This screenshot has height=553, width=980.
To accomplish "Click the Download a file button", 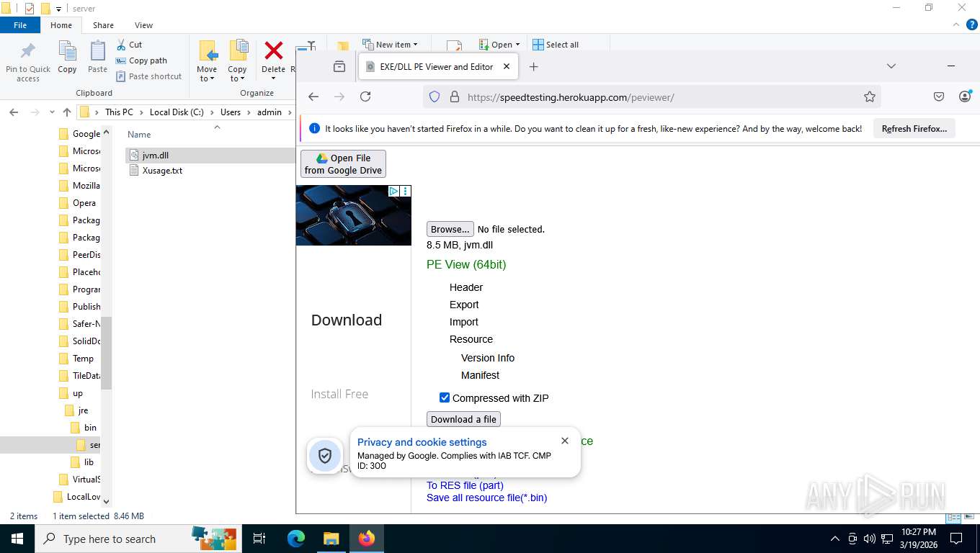I will coord(463,419).
